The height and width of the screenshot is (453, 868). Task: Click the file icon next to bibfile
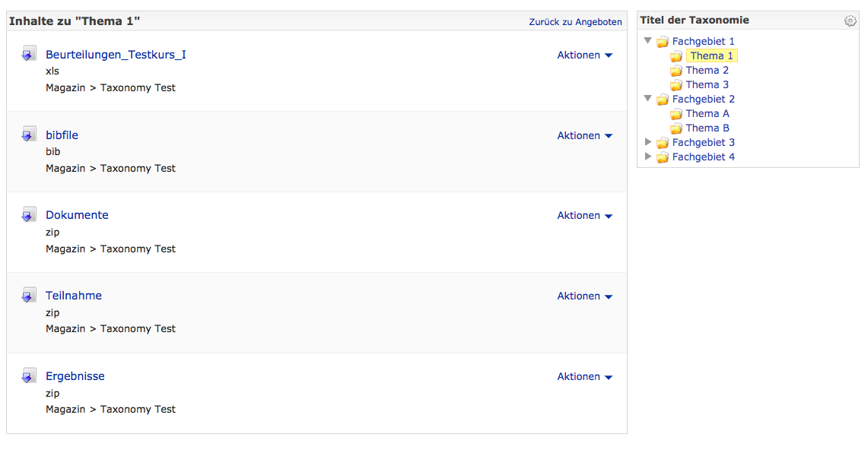coord(29,135)
